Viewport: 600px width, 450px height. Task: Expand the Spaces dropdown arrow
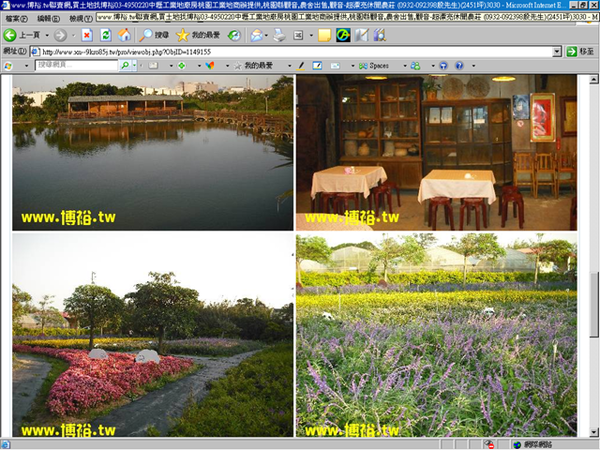tap(405, 66)
